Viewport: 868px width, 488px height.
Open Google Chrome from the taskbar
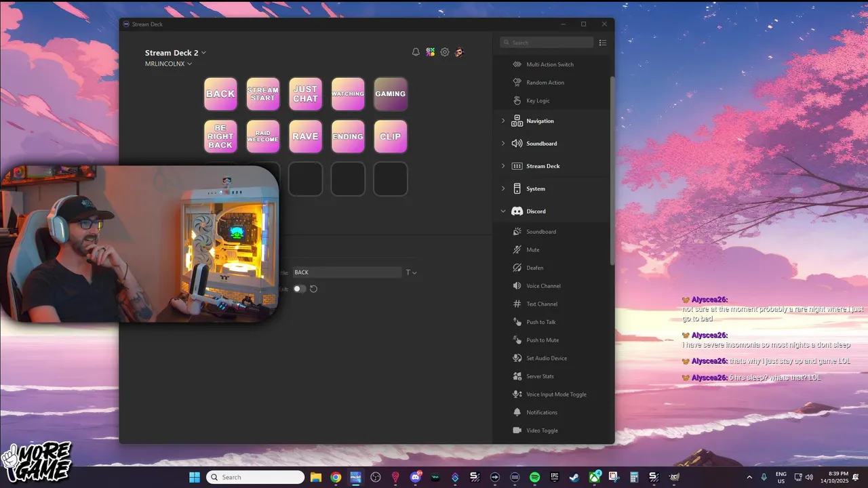click(336, 477)
